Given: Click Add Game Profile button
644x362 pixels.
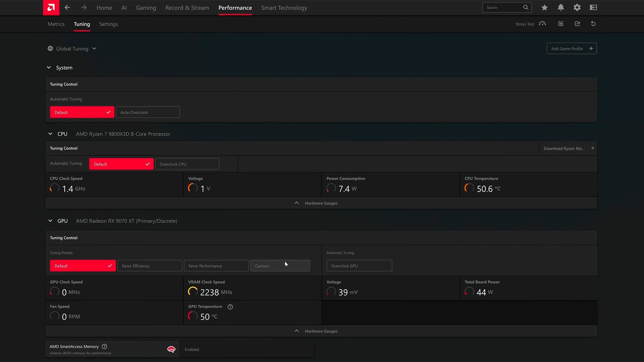Looking at the screenshot, I should pyautogui.click(x=572, y=49).
